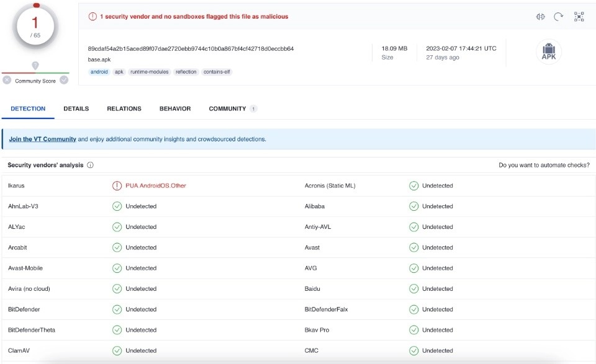Click the reflection tag
Viewport: 596px width, 364px height.
[x=186, y=72]
